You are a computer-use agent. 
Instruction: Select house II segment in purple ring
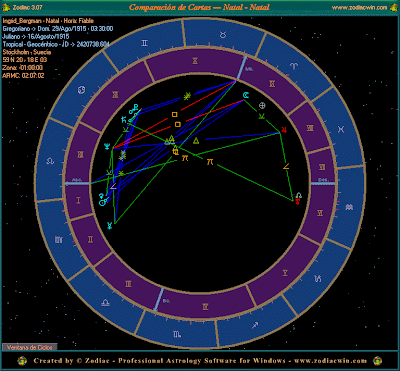click(x=90, y=240)
